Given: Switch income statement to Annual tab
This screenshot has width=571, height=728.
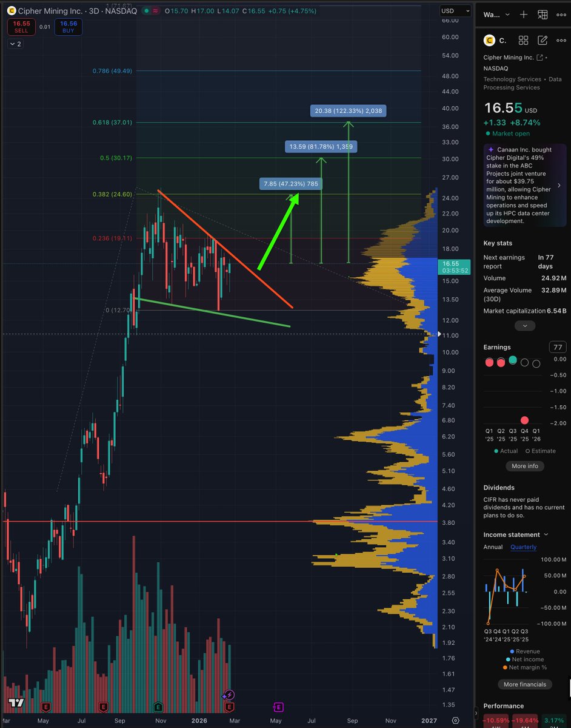Looking at the screenshot, I should click(493, 547).
